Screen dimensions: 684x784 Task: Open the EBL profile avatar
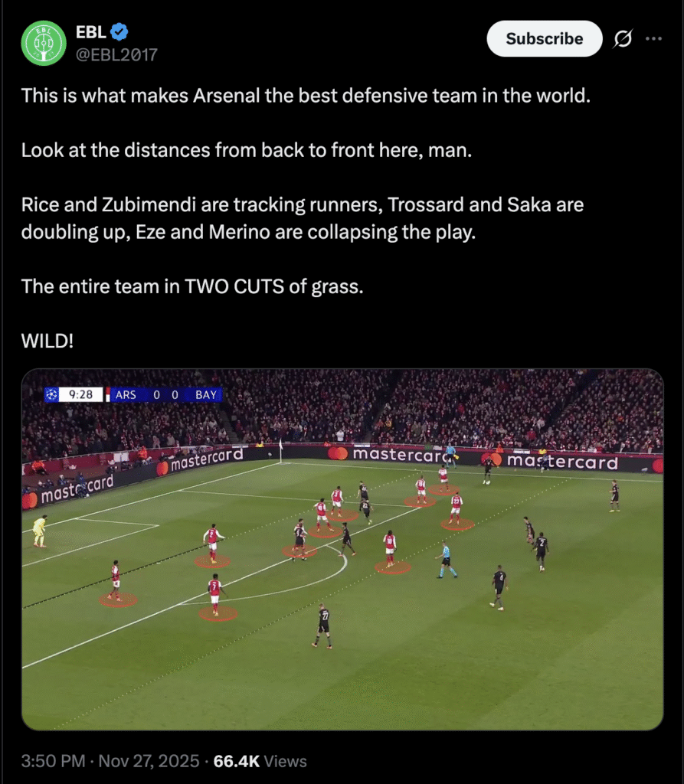click(x=44, y=43)
